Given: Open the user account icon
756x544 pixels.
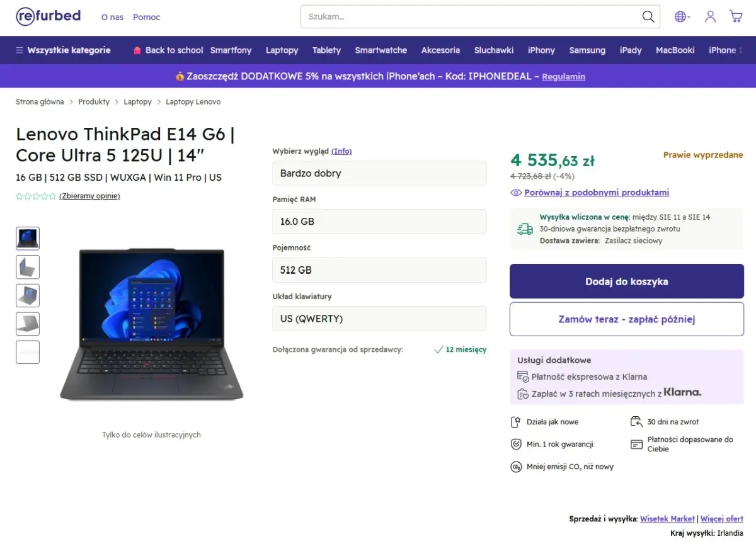Looking at the screenshot, I should 710,17.
